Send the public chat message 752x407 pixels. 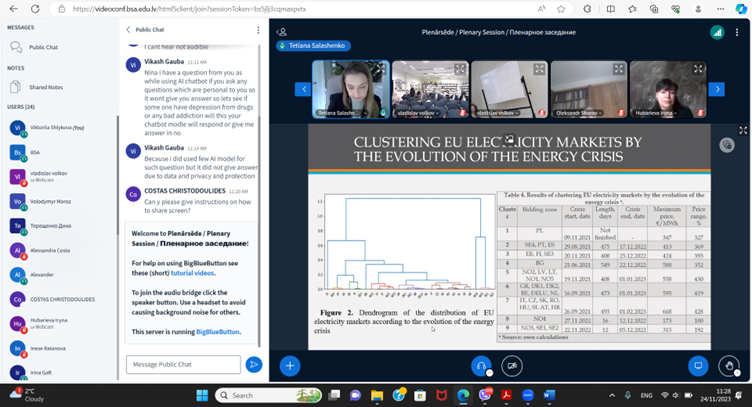pyautogui.click(x=254, y=365)
